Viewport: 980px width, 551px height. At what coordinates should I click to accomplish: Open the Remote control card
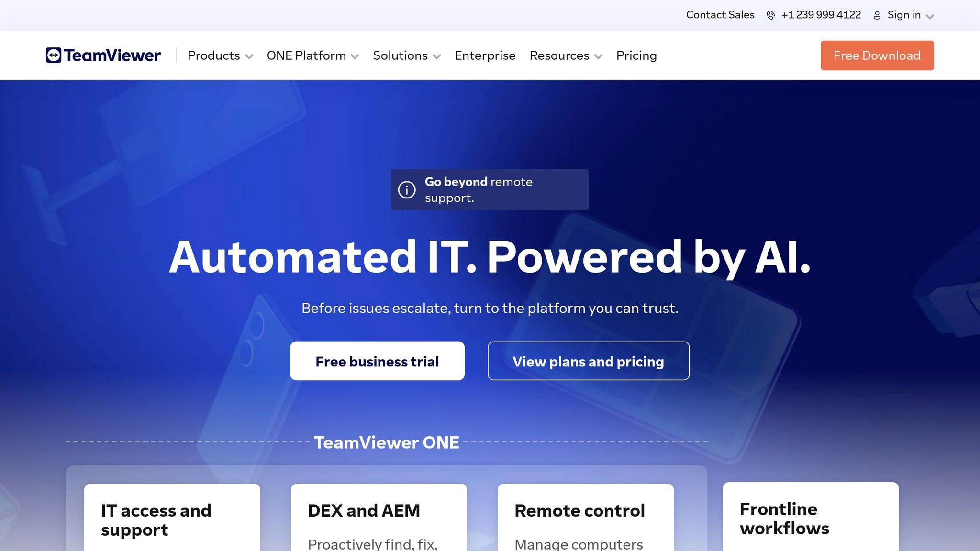tap(586, 518)
